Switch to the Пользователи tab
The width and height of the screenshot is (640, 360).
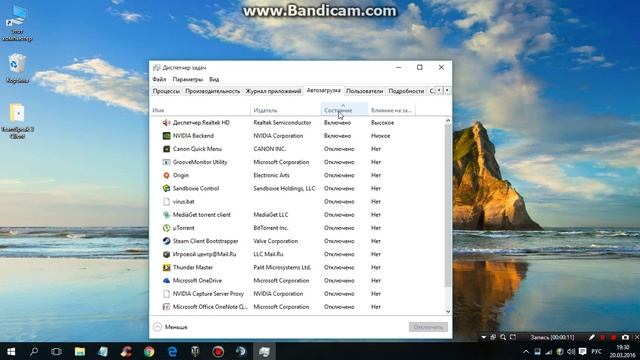click(x=364, y=91)
